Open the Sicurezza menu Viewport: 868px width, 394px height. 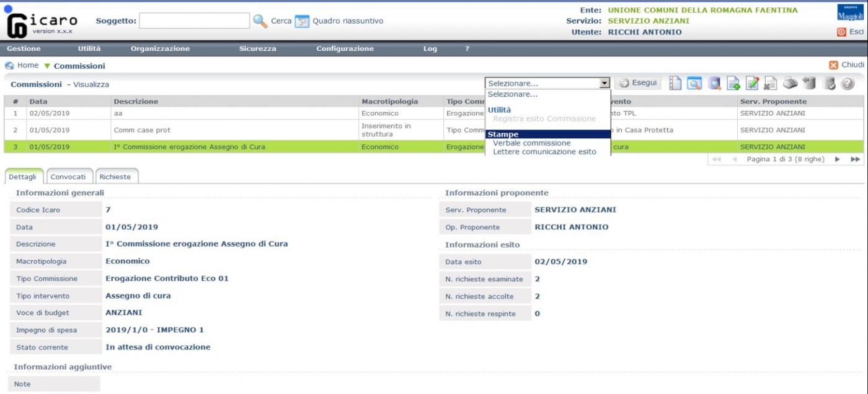(x=257, y=48)
